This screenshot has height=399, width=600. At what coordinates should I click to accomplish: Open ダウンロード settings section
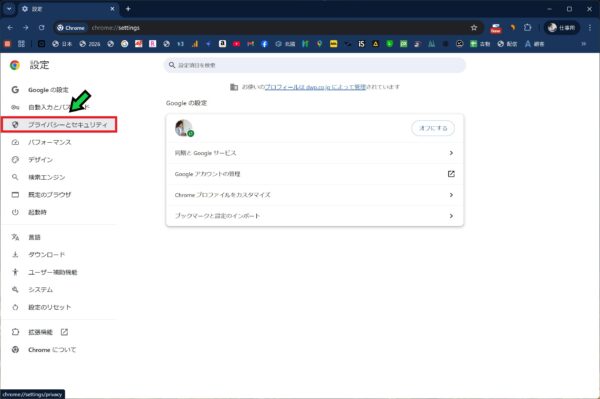[59, 255]
